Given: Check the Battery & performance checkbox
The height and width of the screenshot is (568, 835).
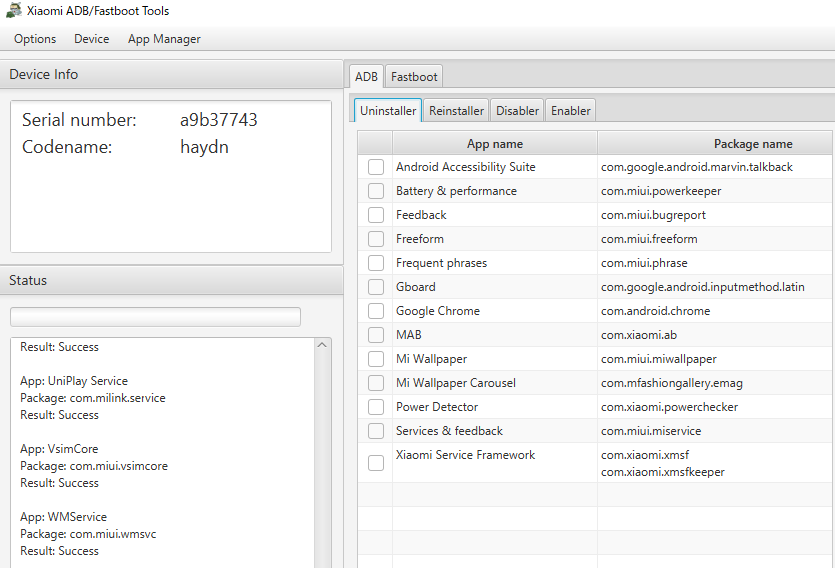Looking at the screenshot, I should 376,191.
